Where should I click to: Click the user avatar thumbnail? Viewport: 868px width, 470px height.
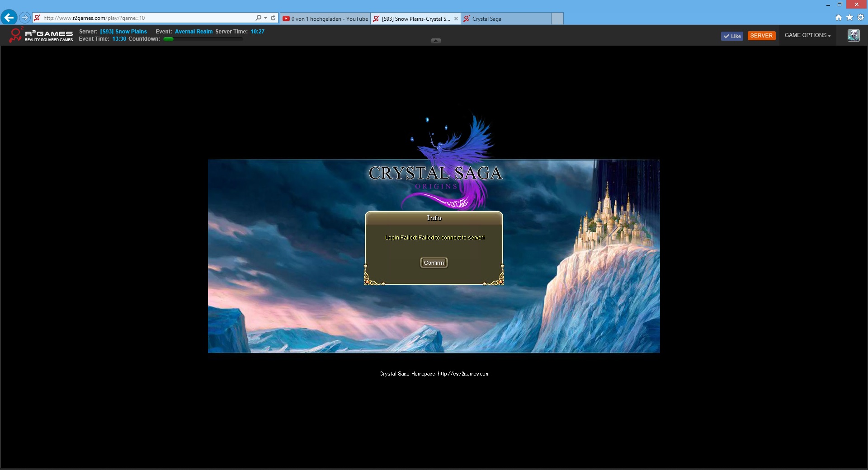click(854, 35)
